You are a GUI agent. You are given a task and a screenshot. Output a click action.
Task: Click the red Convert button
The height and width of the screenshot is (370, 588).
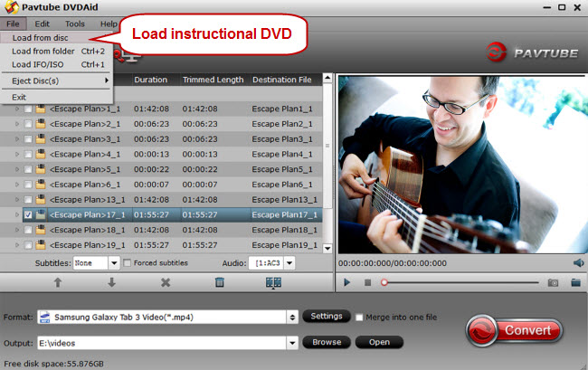click(x=516, y=329)
